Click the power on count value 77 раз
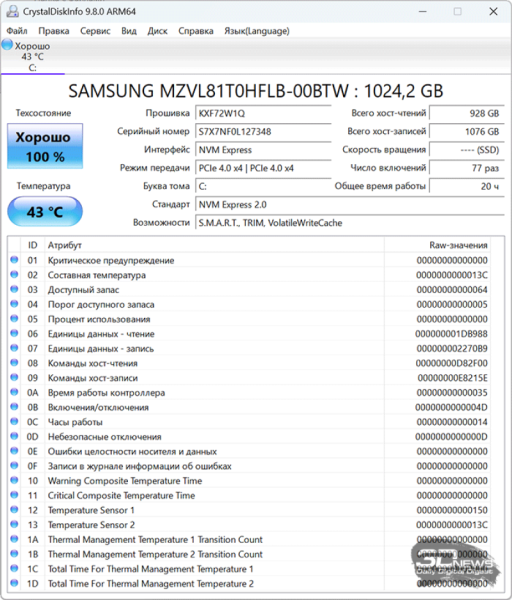 tap(467, 168)
